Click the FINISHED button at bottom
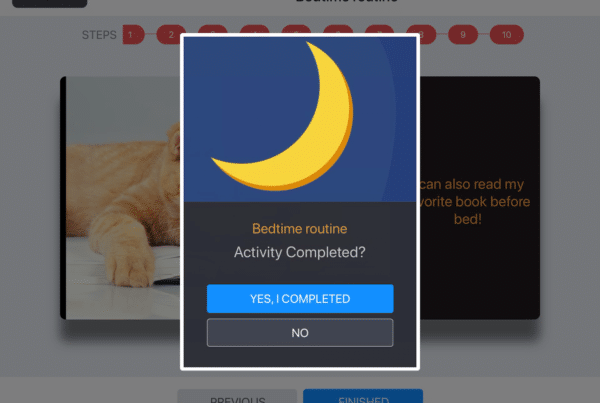This screenshot has height=403, width=600. coord(363,396)
